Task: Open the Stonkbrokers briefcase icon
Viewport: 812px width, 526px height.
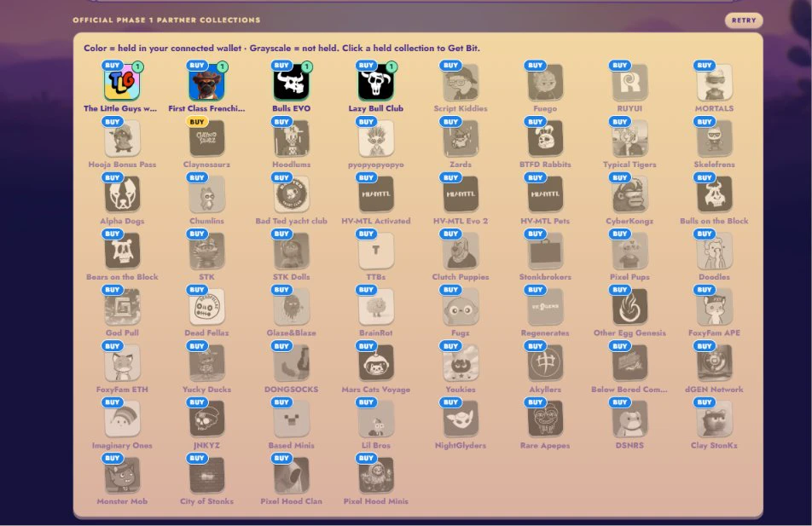Action: coord(545,251)
